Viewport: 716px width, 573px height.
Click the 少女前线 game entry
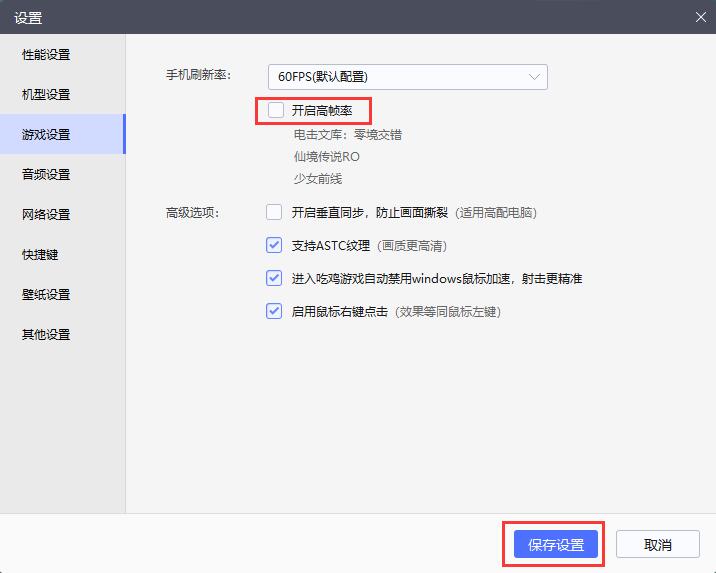pos(317,178)
